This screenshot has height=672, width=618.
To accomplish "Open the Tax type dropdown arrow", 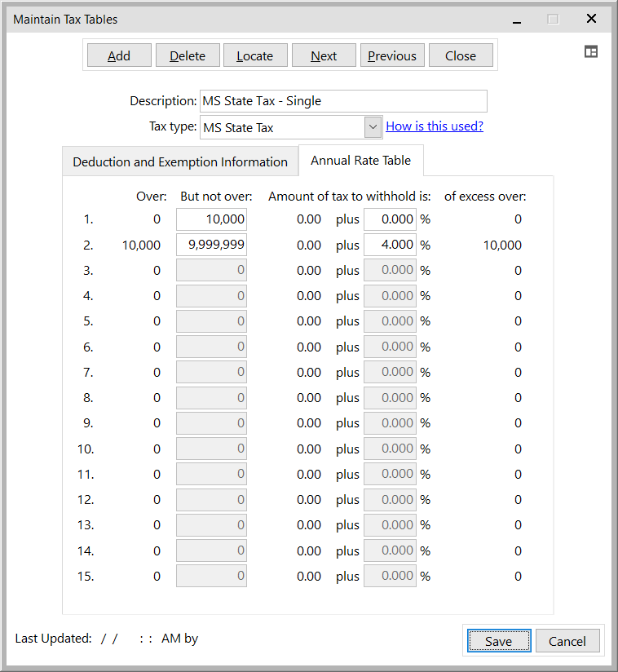I will pyautogui.click(x=373, y=127).
